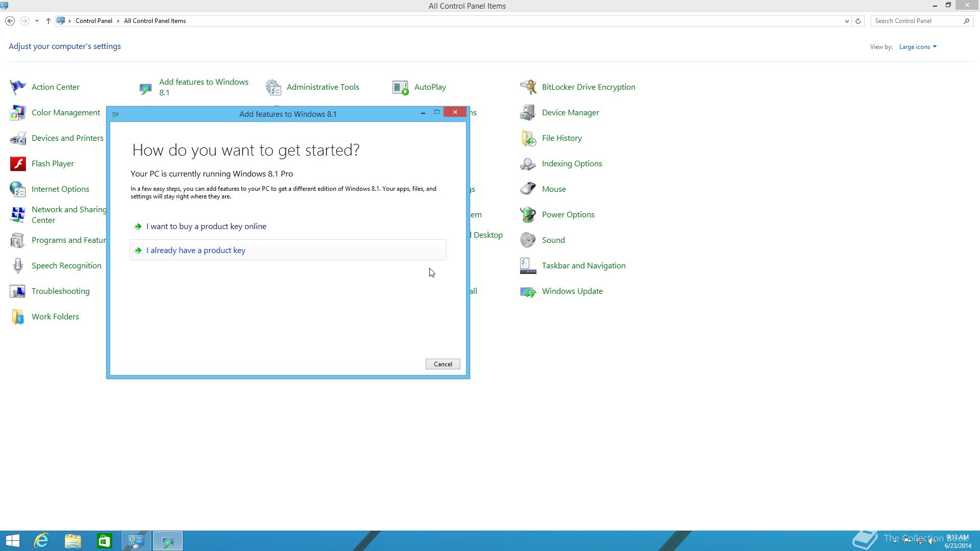980x551 pixels.
Task: Expand the address bar history dropdown arrow
Action: coord(847,21)
